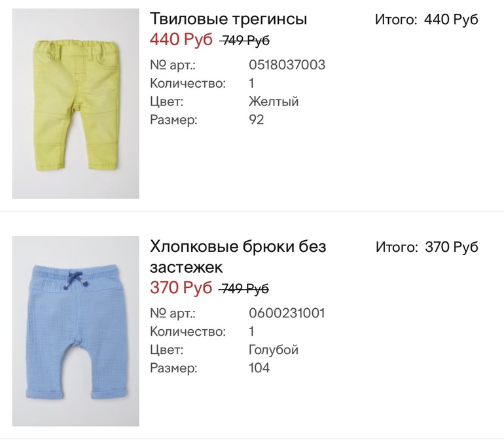
Task: Click the quantity value for the yellow treggings
Action: [252, 84]
